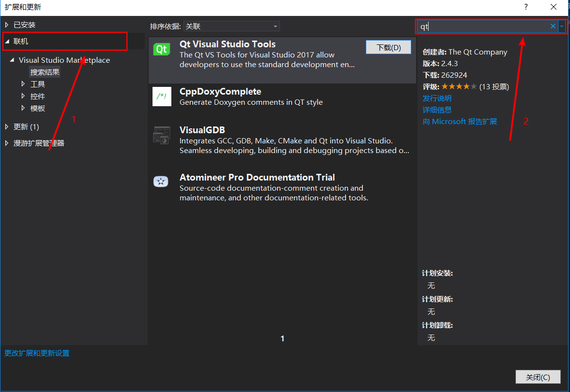Collapse the 联机 category

(7, 42)
